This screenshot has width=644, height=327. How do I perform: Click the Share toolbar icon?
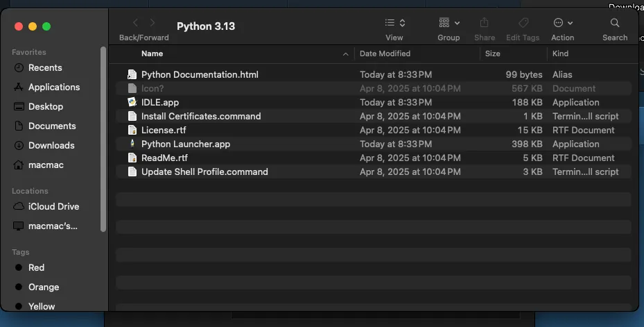pyautogui.click(x=485, y=23)
